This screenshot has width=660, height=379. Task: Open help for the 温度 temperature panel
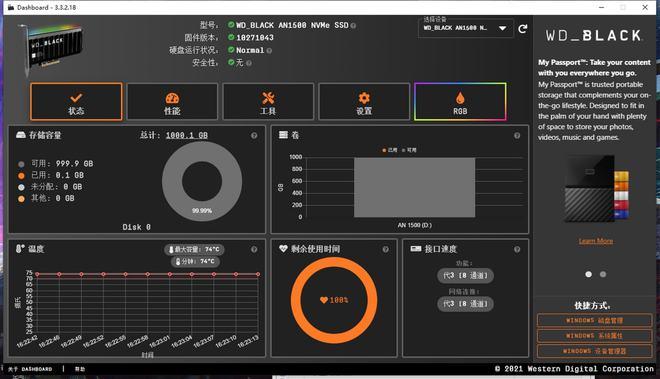point(254,249)
